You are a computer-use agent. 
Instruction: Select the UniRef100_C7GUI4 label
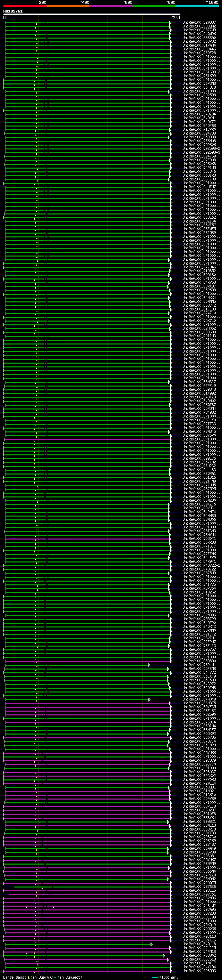[199, 722]
